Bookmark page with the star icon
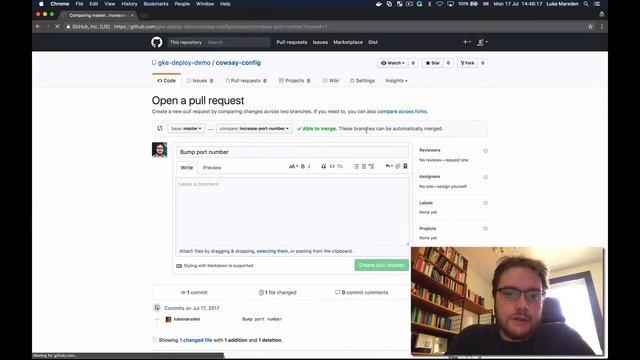640x360 pixels. click(x=590, y=27)
